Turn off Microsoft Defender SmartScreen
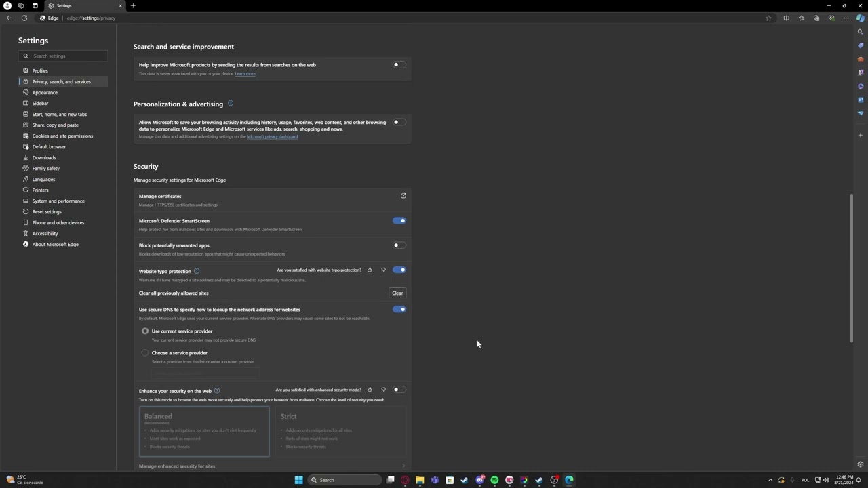This screenshot has width=868, height=488. (x=399, y=221)
